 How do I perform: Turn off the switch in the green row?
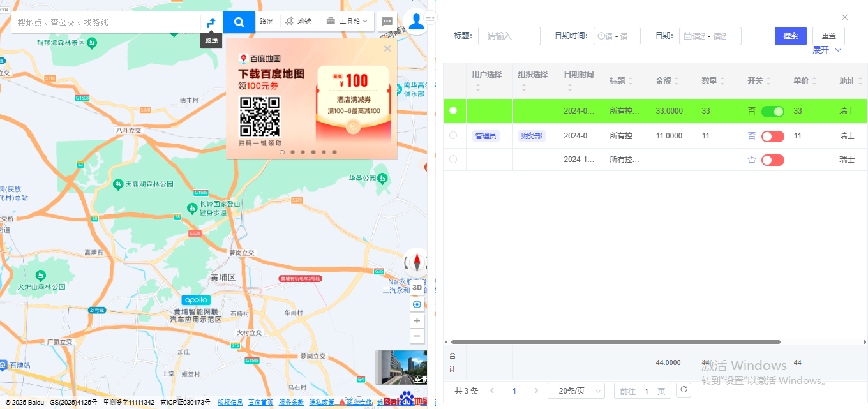[772, 111]
